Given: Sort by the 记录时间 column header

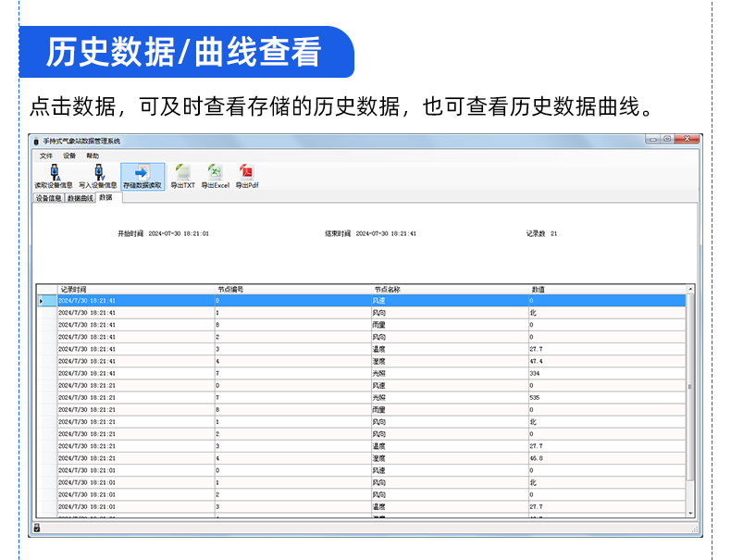Looking at the screenshot, I should click(74, 289).
